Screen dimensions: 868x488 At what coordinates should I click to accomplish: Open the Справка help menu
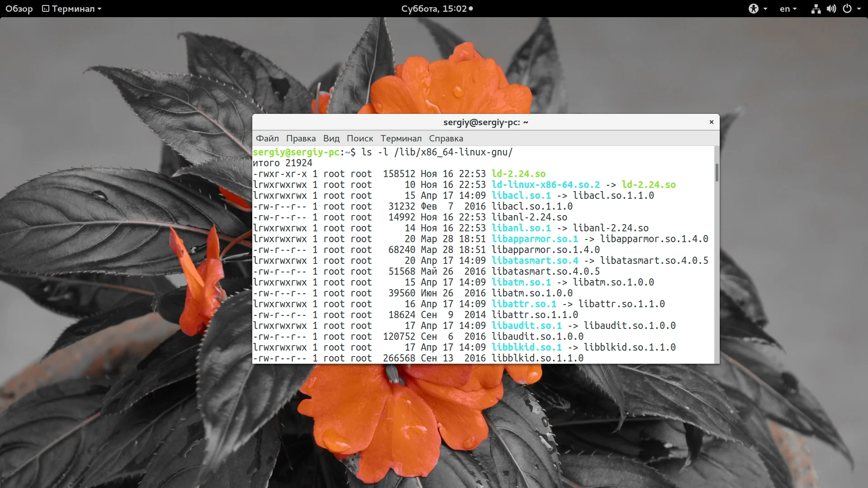coord(446,138)
